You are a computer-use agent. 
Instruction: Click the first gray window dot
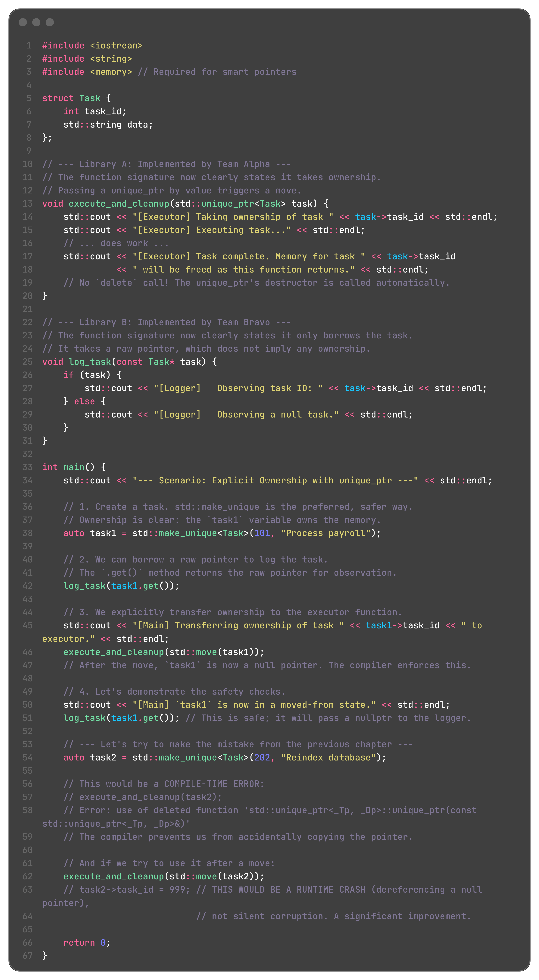tap(23, 22)
